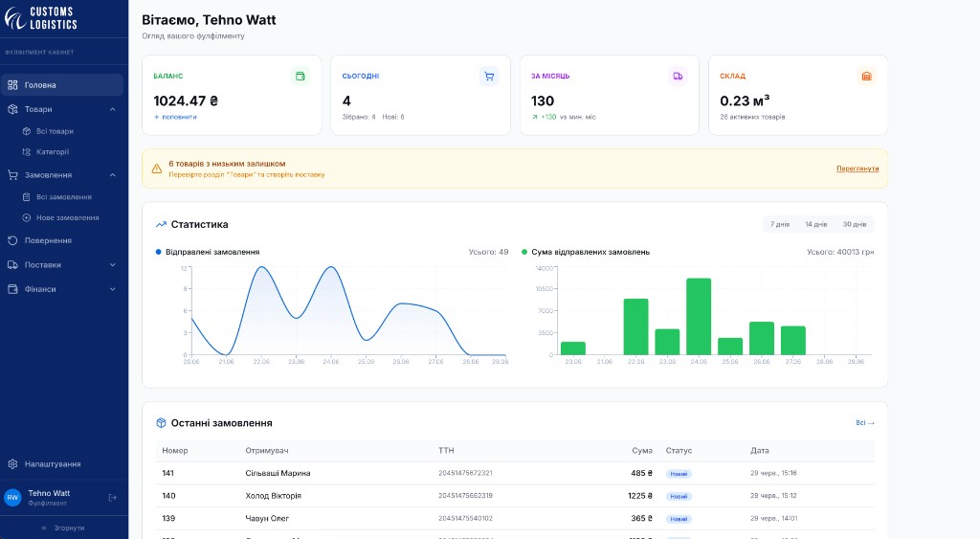Screen dimensions: 980x539
Task: Collapse the Замовлення submenu chevron
Action: 113,175
